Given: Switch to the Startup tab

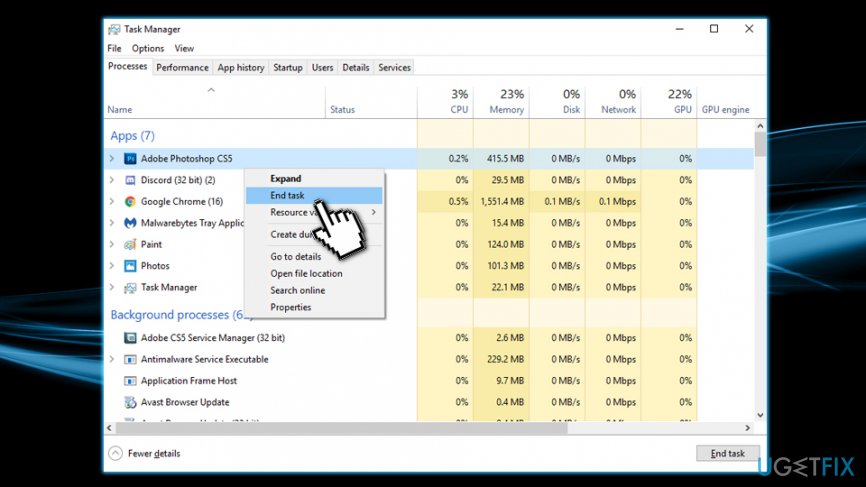Looking at the screenshot, I should pyautogui.click(x=288, y=67).
